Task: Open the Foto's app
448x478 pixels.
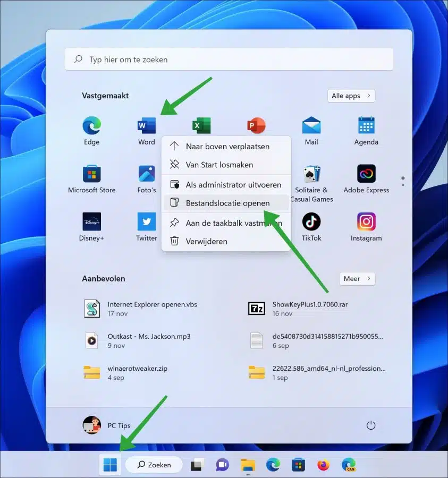Action: [x=146, y=178]
